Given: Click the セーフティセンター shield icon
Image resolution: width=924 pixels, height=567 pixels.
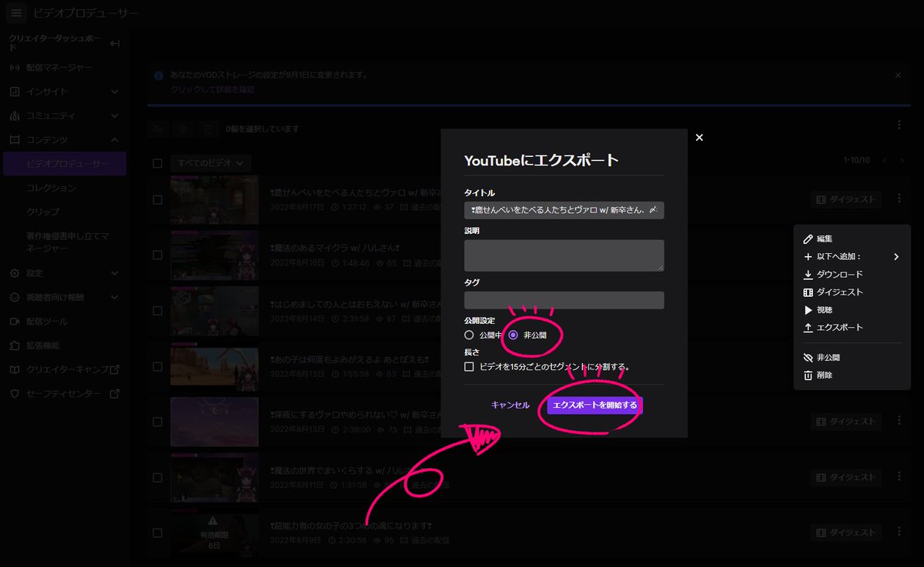Looking at the screenshot, I should point(14,394).
